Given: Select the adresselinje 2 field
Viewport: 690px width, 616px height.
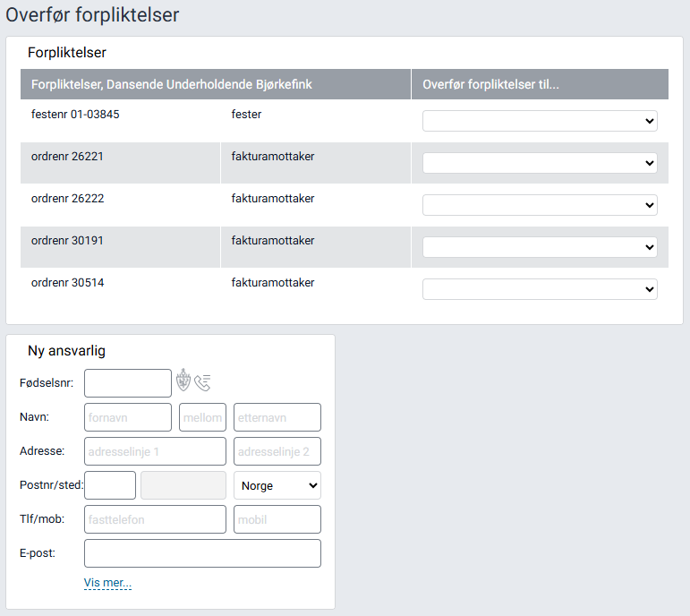Looking at the screenshot, I should 277,451.
